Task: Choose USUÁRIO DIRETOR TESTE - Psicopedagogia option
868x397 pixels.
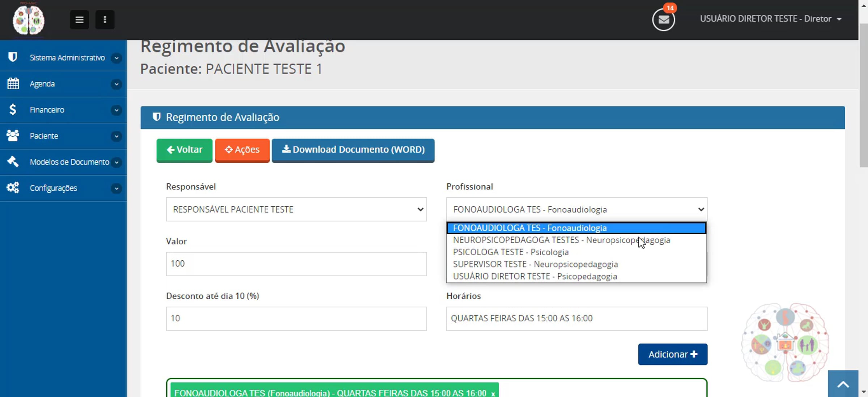Action: 535,276
